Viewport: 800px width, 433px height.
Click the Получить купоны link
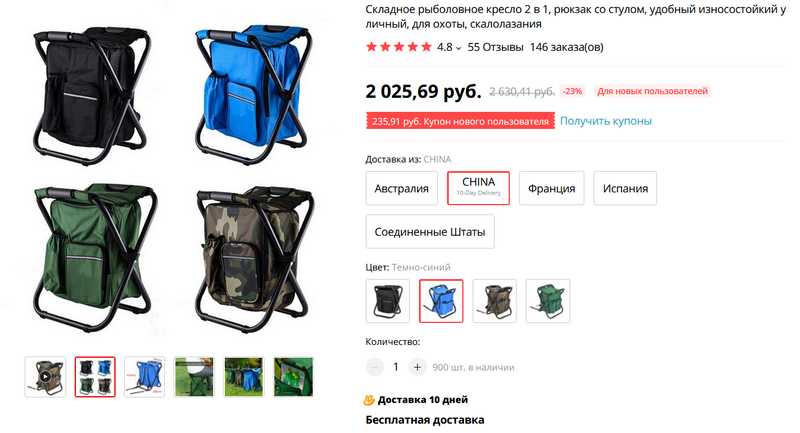606,121
